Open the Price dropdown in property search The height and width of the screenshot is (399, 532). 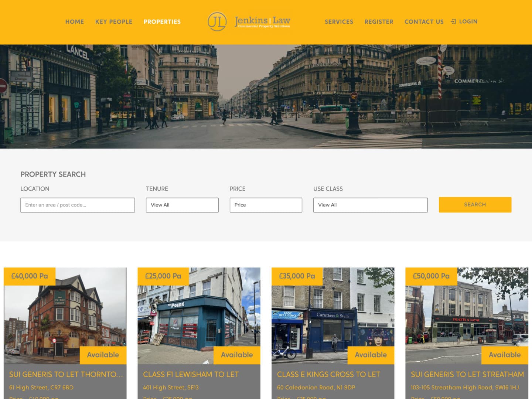266,205
